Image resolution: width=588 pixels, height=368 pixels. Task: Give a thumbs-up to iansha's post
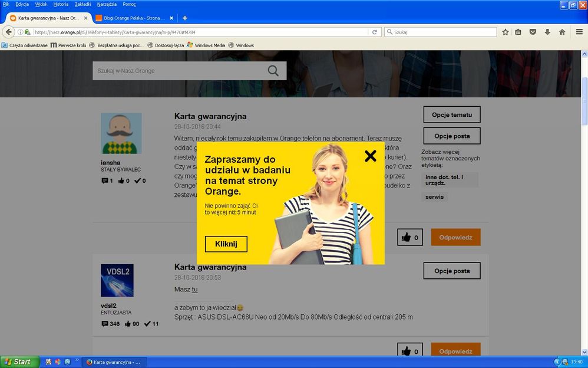click(410, 237)
